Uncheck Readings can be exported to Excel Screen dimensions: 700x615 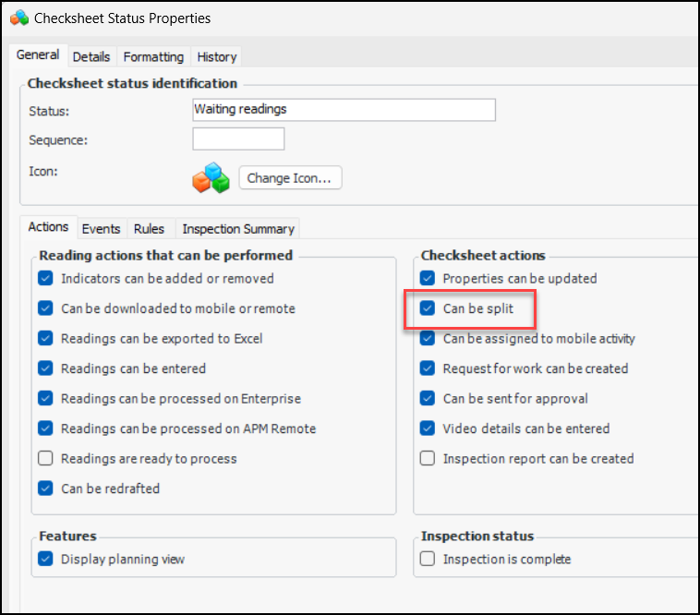[x=45, y=339]
